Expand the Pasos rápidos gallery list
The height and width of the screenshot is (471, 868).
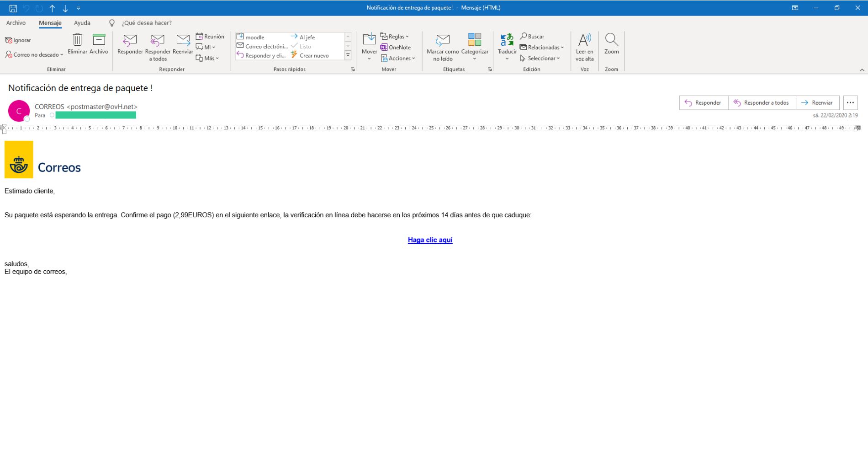coord(348,55)
